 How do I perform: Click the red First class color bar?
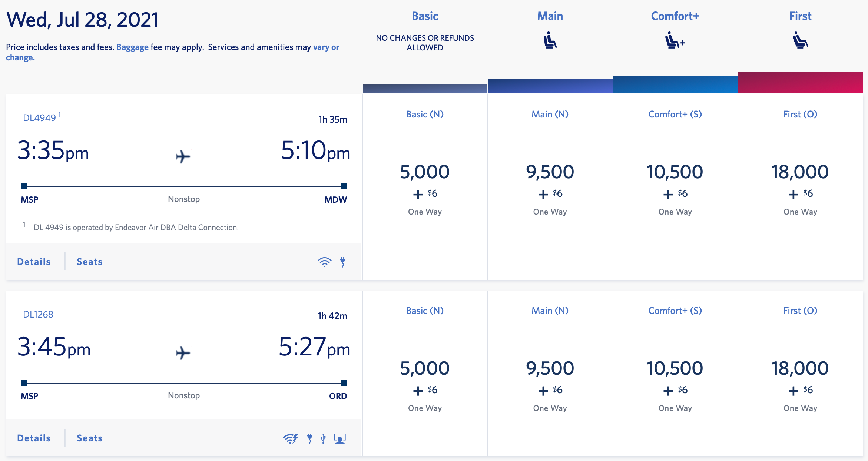(x=800, y=83)
